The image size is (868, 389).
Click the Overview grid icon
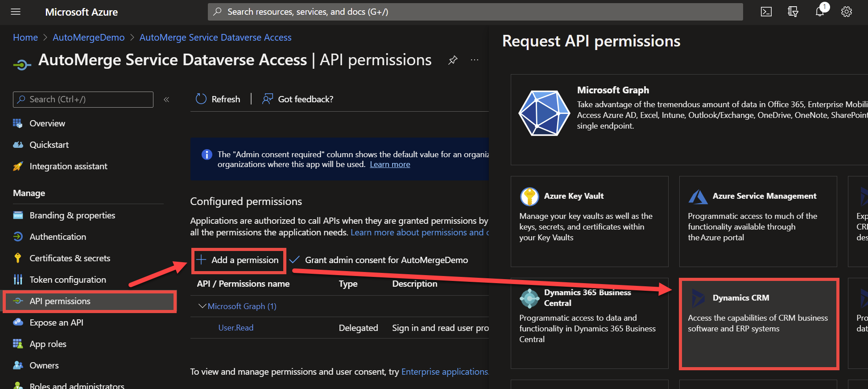coord(18,123)
